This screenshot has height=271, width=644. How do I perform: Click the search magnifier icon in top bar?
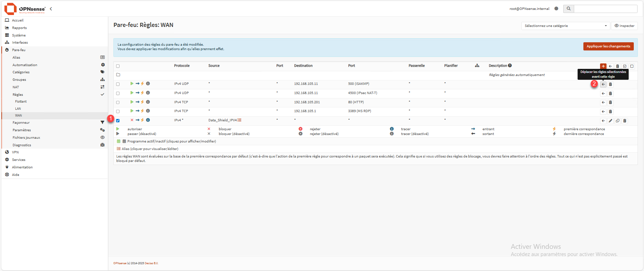point(568,9)
